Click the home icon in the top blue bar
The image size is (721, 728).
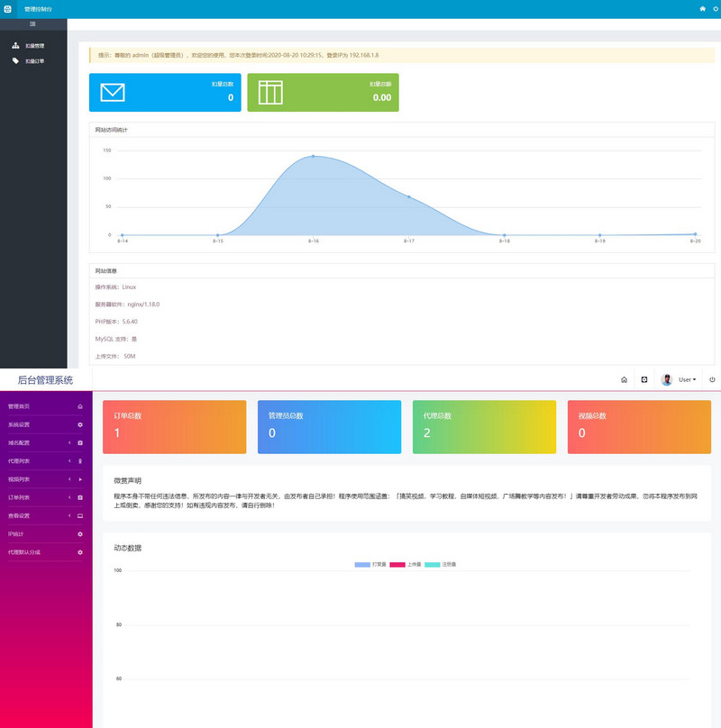[x=702, y=9]
